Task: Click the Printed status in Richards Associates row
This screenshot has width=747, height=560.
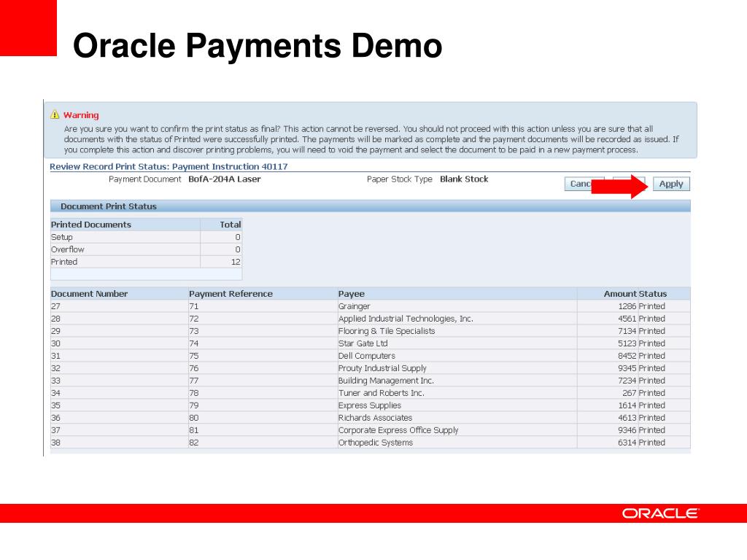Action: (651, 418)
